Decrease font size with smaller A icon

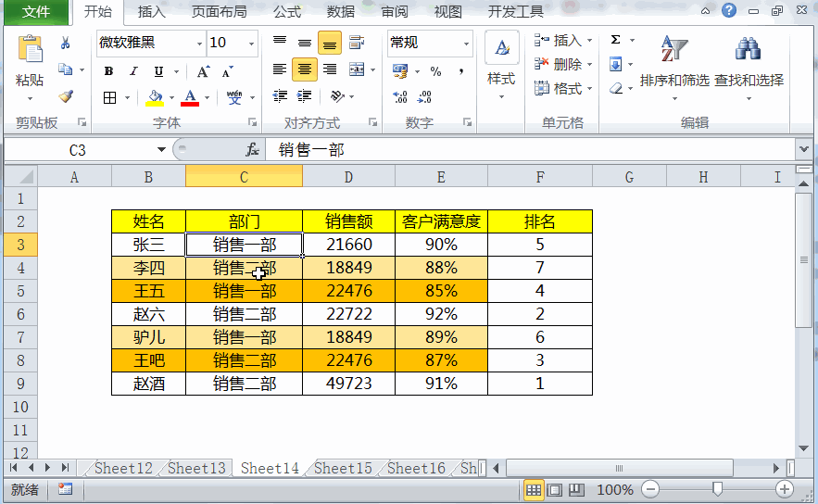[x=228, y=71]
